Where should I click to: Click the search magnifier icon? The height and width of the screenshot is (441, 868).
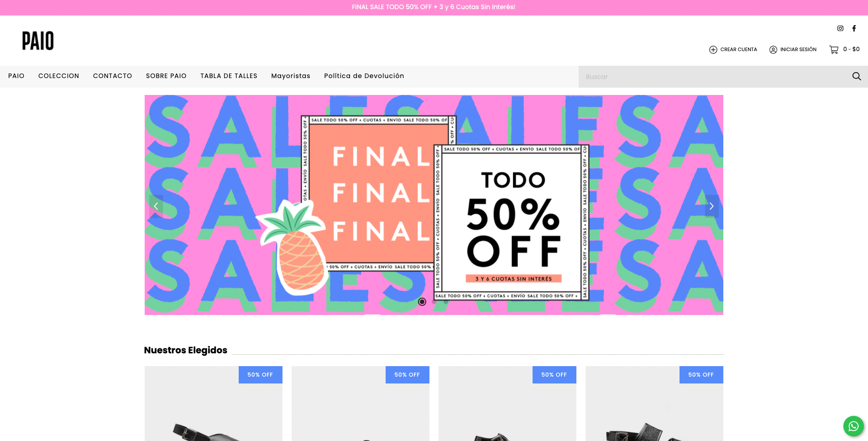(857, 76)
